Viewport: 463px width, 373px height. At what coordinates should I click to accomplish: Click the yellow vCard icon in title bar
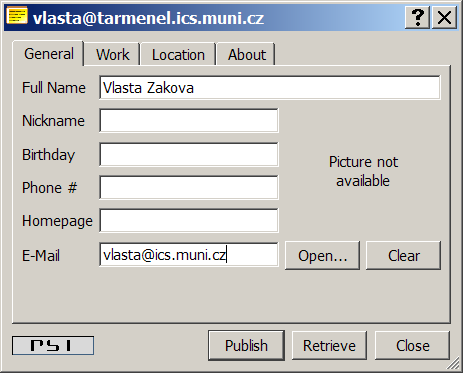coord(17,16)
